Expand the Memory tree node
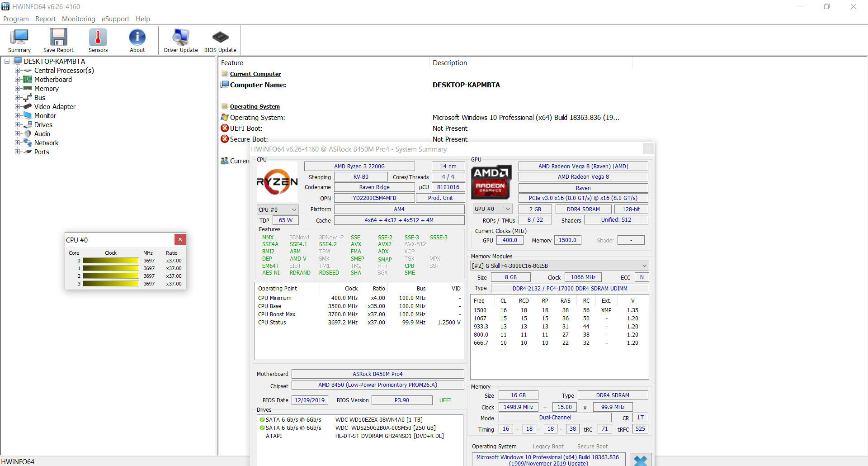 [x=17, y=88]
